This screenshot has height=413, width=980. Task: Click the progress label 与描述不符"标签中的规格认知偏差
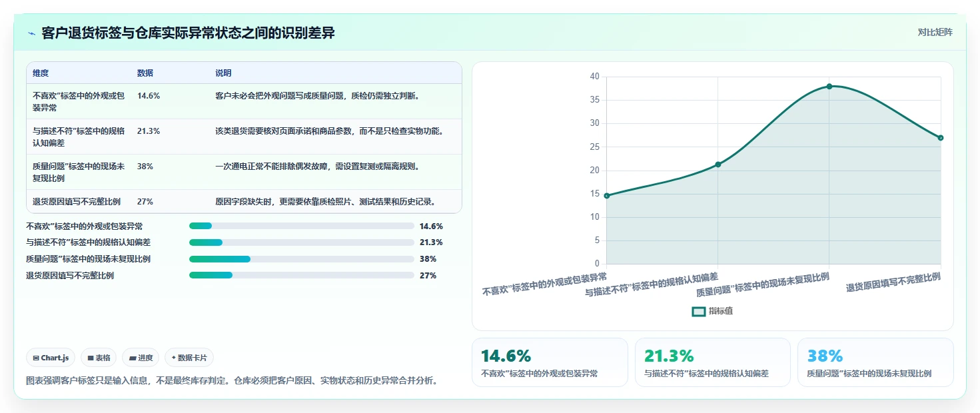pos(88,242)
